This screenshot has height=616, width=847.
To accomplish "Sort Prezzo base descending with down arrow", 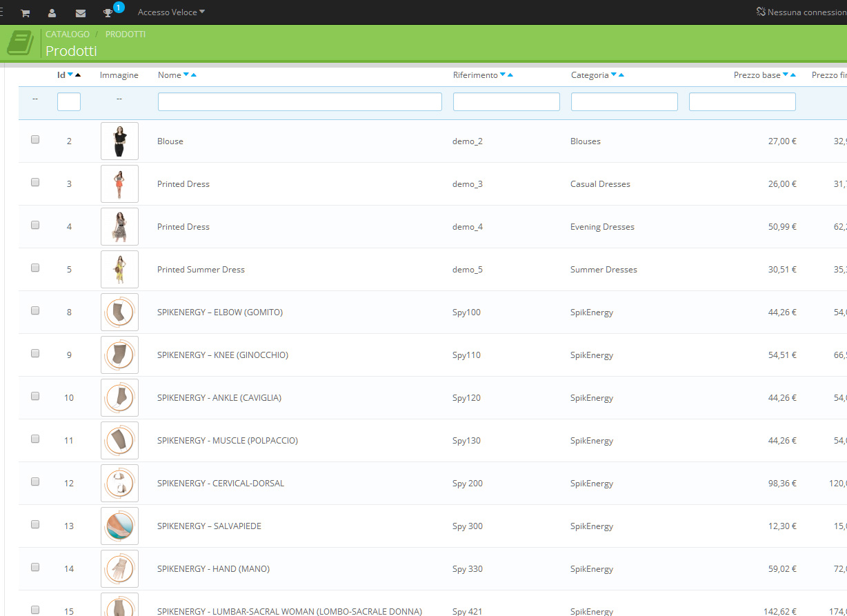I will [786, 74].
